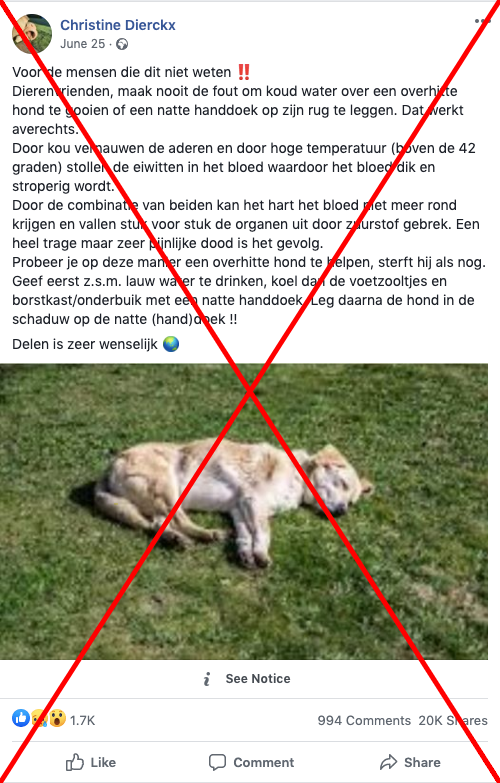500x783 pixels.
Task: Open the dog lying on grass photo
Action: [244, 511]
